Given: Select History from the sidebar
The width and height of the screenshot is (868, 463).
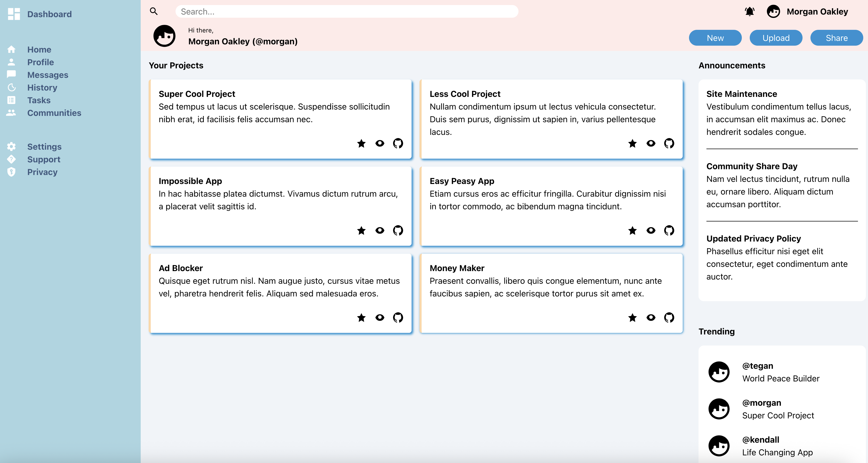Looking at the screenshot, I should [42, 88].
